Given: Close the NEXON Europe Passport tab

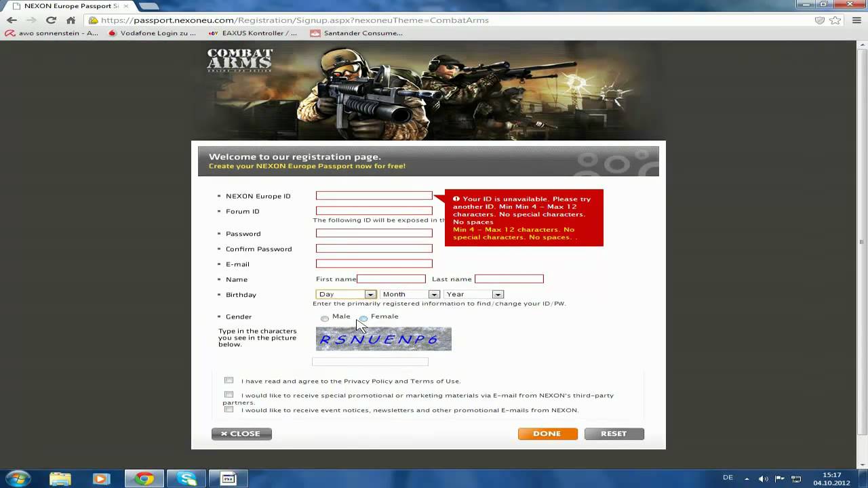Looking at the screenshot, I should [x=125, y=5].
